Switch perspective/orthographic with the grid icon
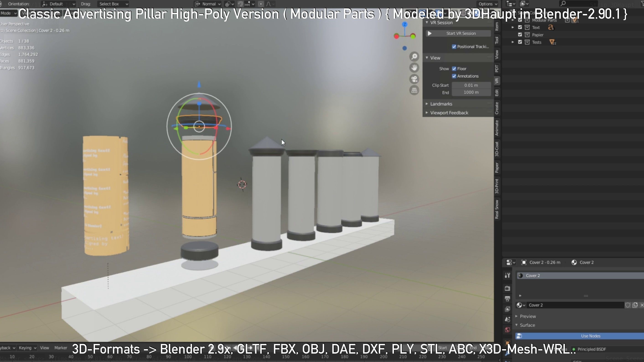 pyautogui.click(x=414, y=90)
